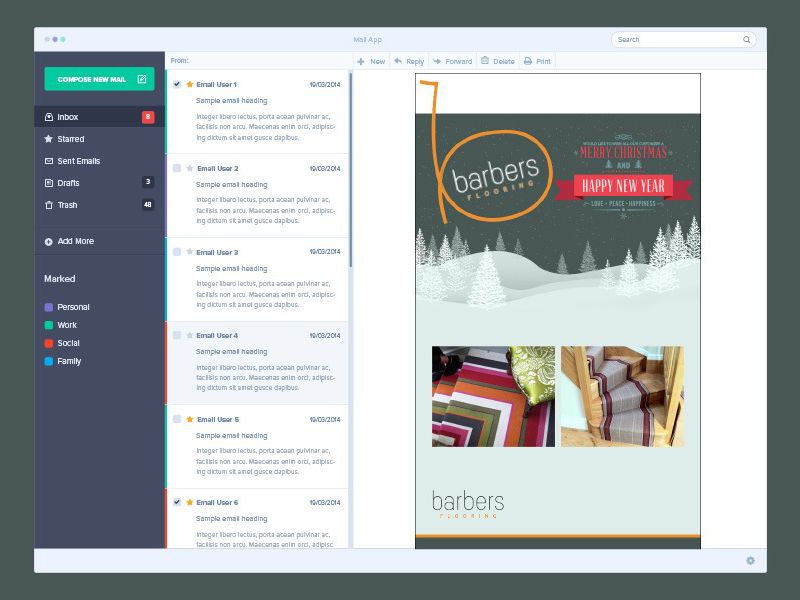Click the Forward arrow icon
The height and width of the screenshot is (600, 800).
click(x=437, y=61)
